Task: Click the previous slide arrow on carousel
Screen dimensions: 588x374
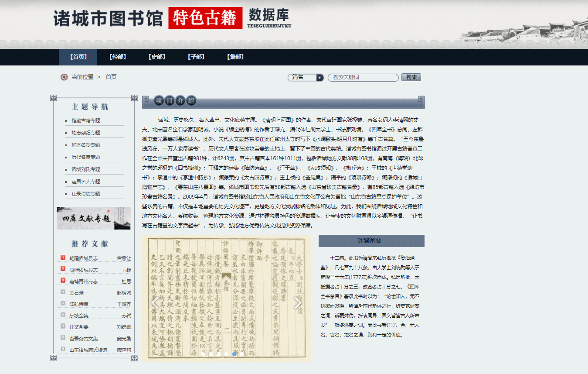Action: (155, 303)
